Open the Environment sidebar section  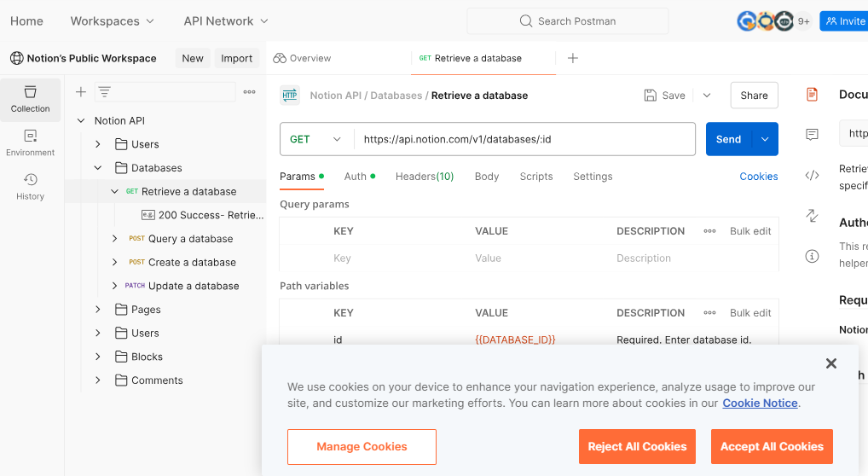click(x=31, y=143)
